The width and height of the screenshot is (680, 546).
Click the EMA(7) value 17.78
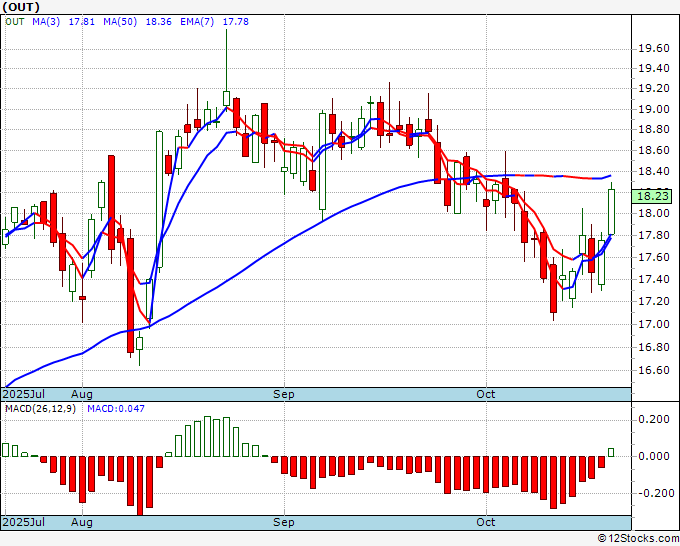coord(235,22)
